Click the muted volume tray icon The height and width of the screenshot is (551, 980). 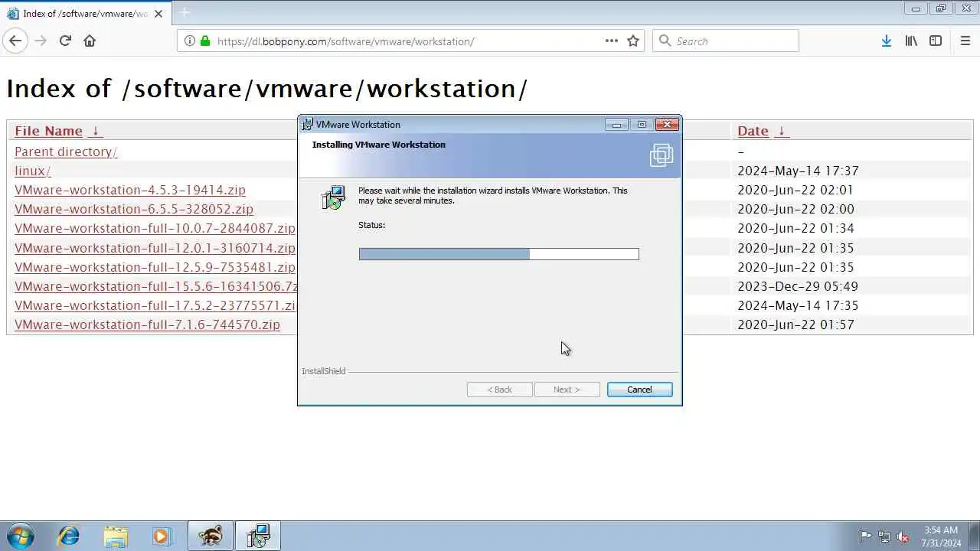903,536
